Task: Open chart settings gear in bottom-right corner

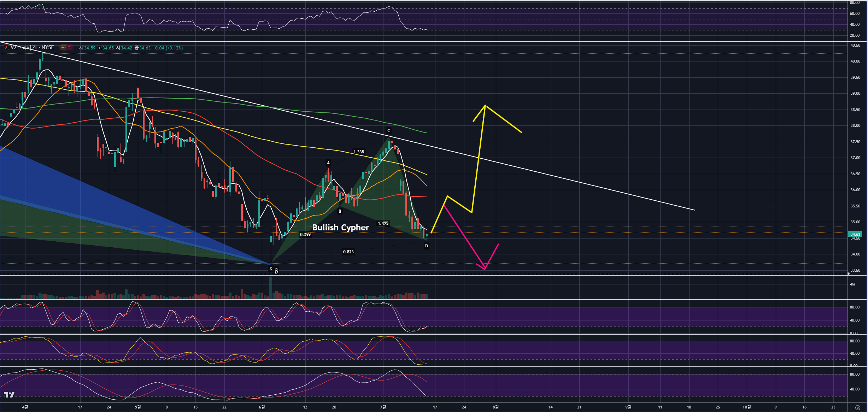Action: point(857,407)
